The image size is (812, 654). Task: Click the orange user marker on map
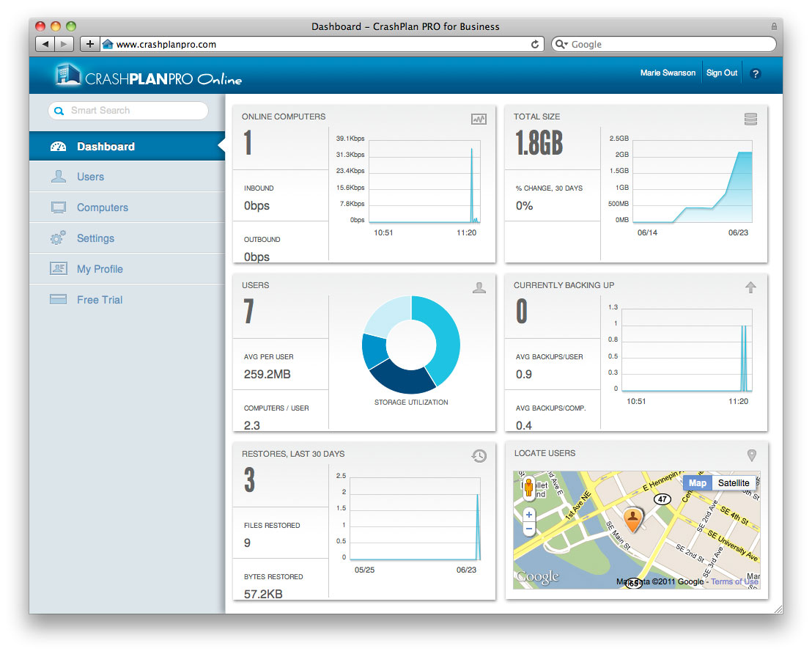pos(632,520)
